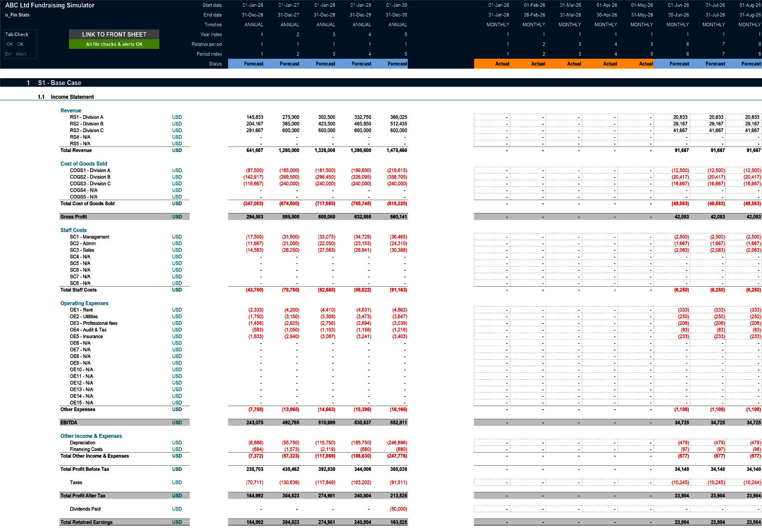Select Total Retained Earnings label
The height and width of the screenshot is (532, 762).
tap(87, 522)
